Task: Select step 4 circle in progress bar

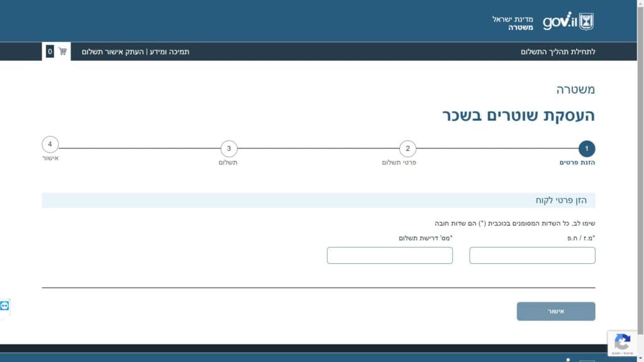Action: (x=50, y=145)
